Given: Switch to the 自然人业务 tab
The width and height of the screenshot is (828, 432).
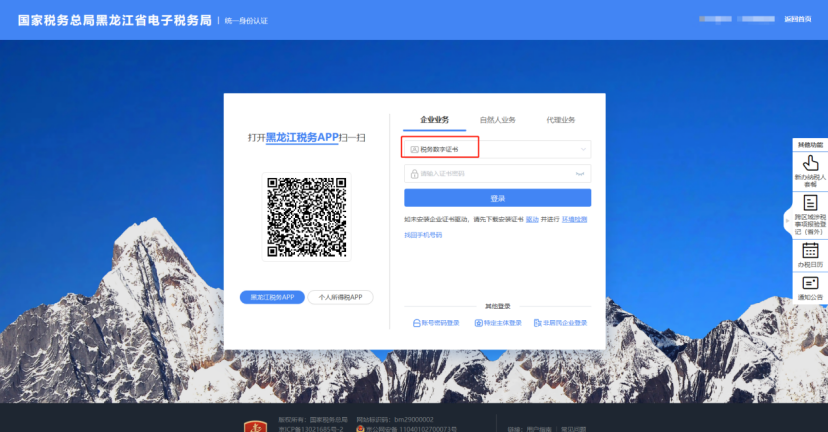Looking at the screenshot, I should (497, 120).
